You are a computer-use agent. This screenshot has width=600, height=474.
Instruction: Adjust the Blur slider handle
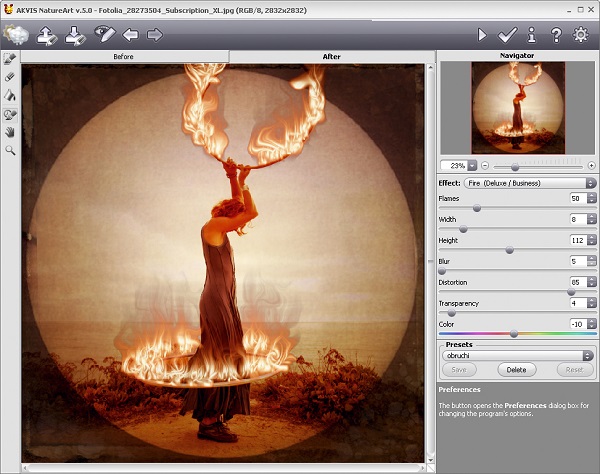[x=442, y=271]
